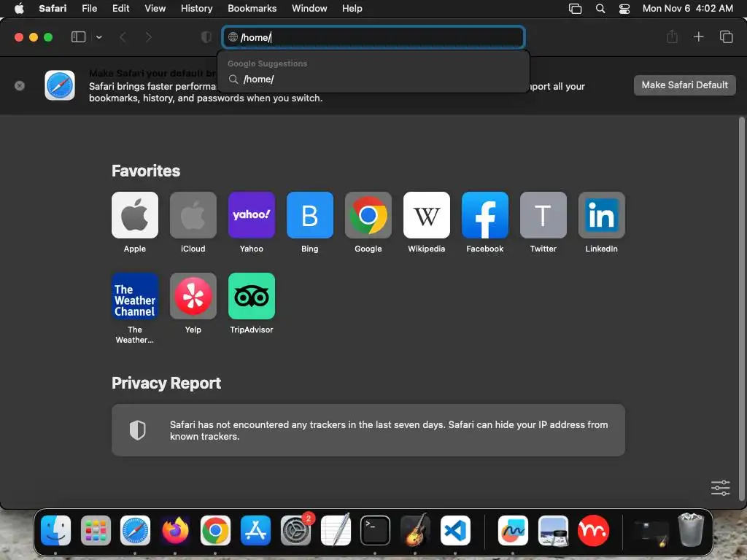This screenshot has height=560, width=747.
Task: Open The Weather Channel favorite tile
Action: [135, 296]
